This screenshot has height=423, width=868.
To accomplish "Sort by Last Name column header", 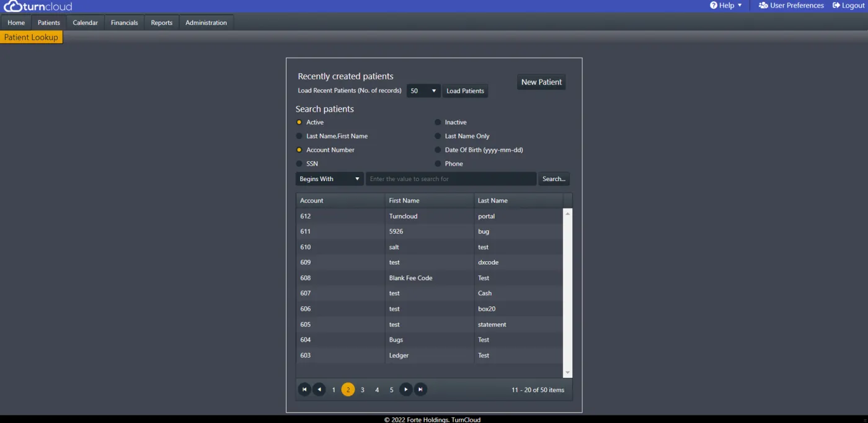I will [x=518, y=200].
